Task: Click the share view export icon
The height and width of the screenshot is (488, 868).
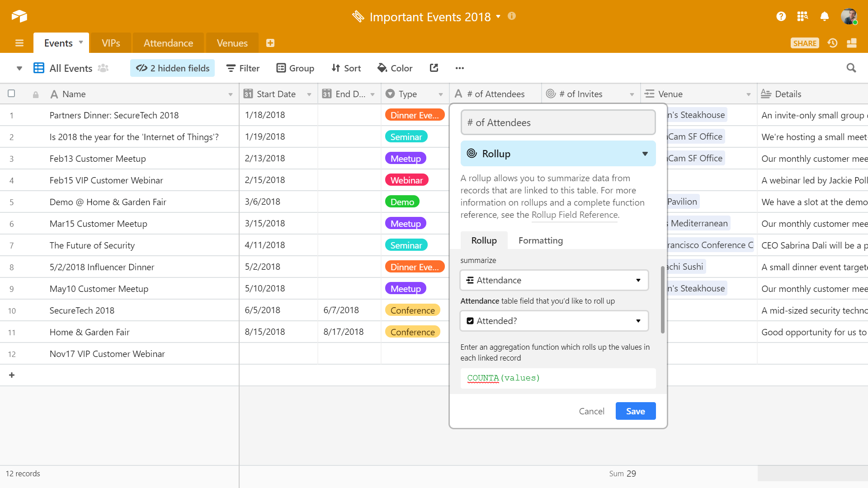Action: click(434, 68)
